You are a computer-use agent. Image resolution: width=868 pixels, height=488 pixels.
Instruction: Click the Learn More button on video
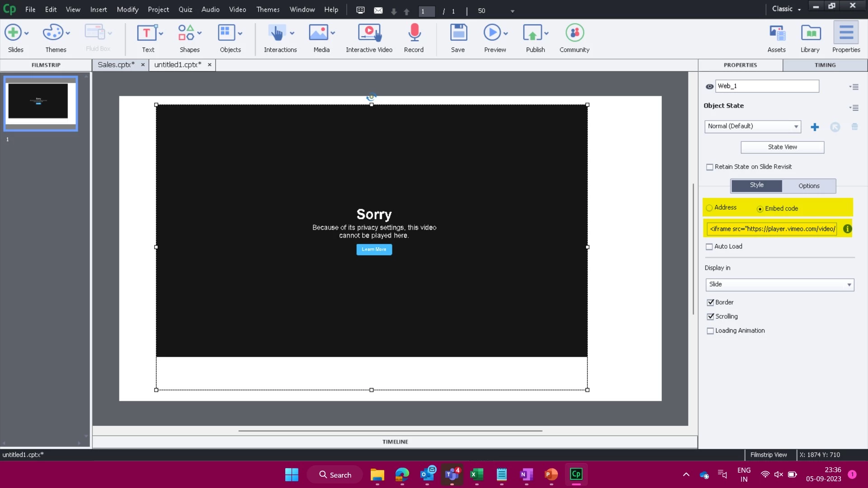pyautogui.click(x=374, y=249)
